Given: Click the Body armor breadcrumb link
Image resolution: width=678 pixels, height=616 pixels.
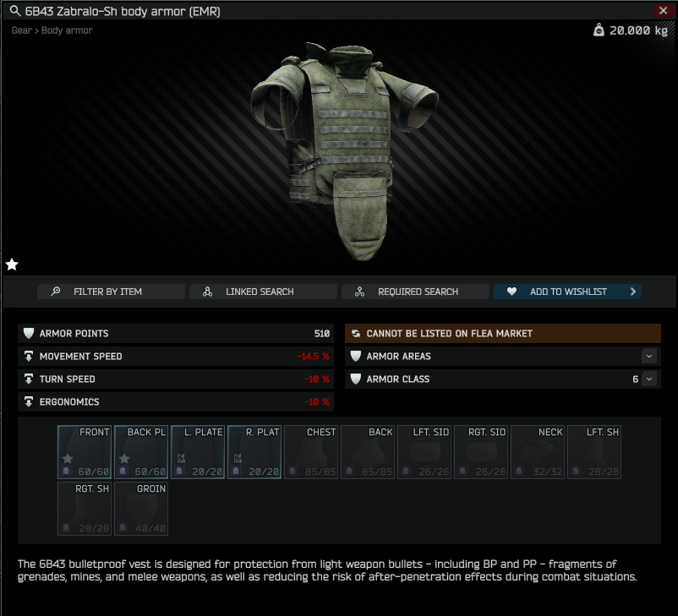Looking at the screenshot, I should [67, 30].
